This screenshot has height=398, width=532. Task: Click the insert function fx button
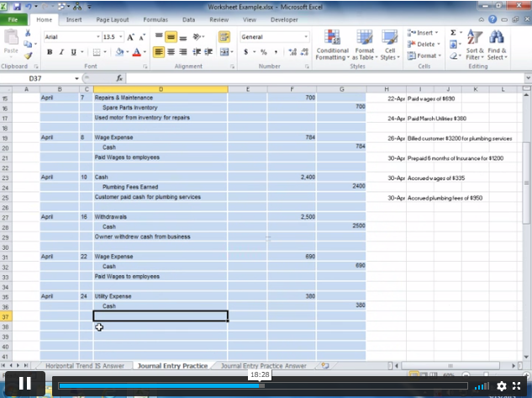pos(120,77)
